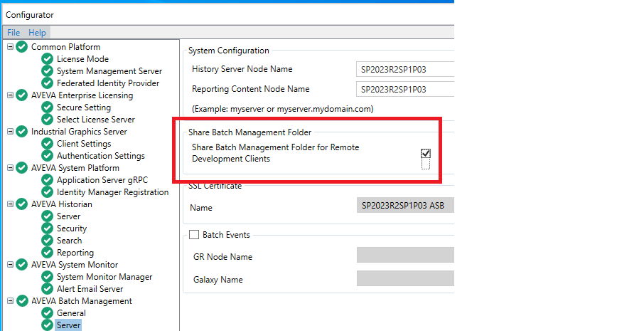Screen dimensions: 644x331
Task: Select Application Server gRPC item
Action: click(102, 180)
